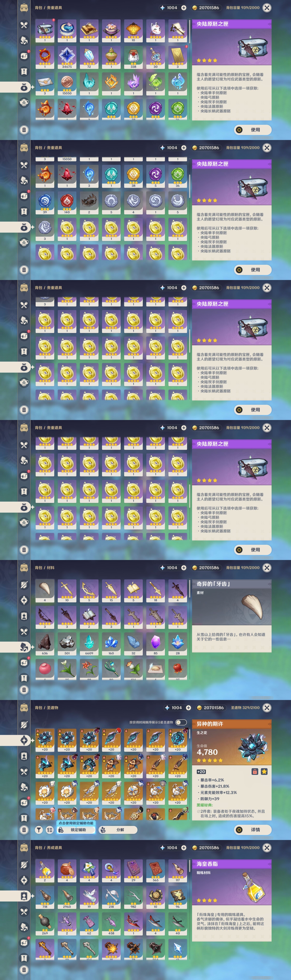Click the 分解 button

[118, 830]
